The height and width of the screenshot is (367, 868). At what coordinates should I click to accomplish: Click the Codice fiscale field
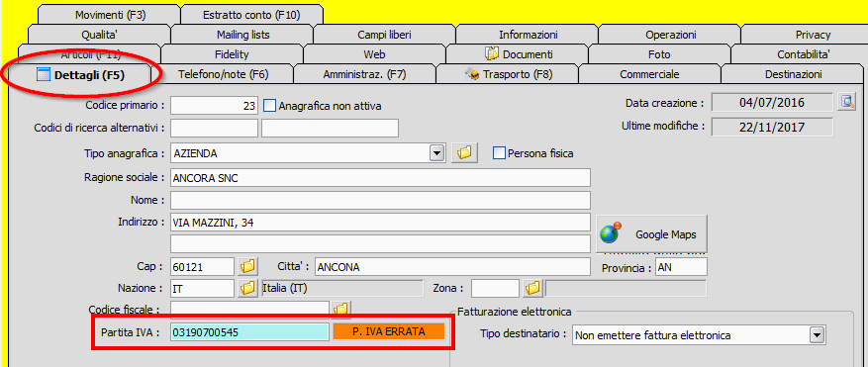(x=249, y=309)
